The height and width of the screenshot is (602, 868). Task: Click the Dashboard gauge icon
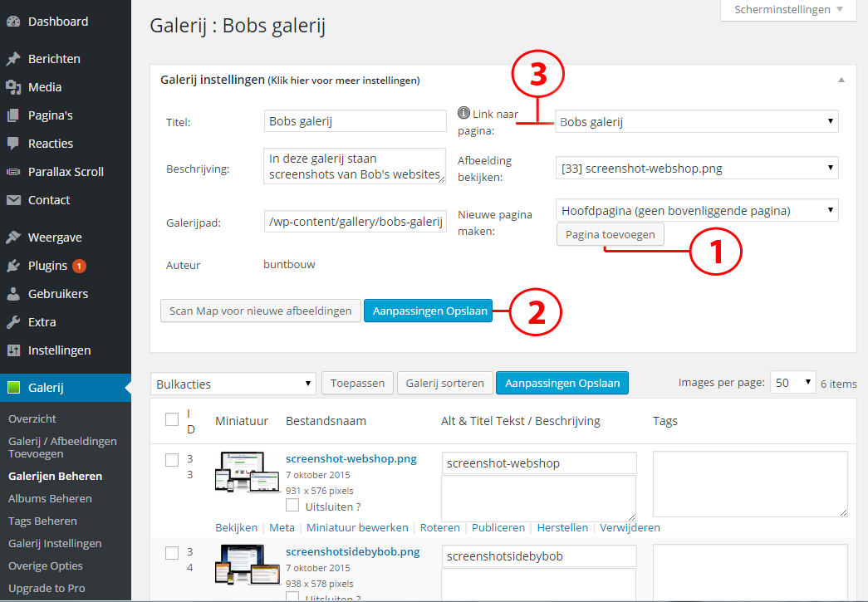pyautogui.click(x=13, y=22)
